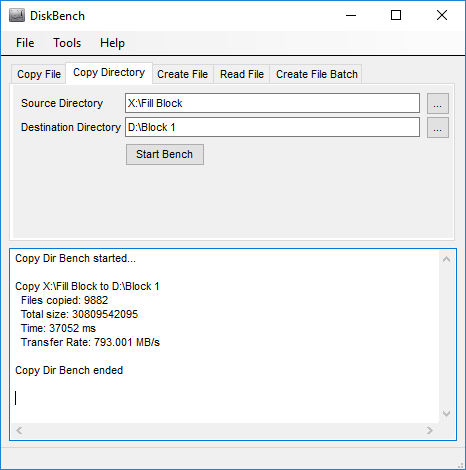This screenshot has width=466, height=470.
Task: Click the log scroll down arrow
Action: (x=446, y=414)
